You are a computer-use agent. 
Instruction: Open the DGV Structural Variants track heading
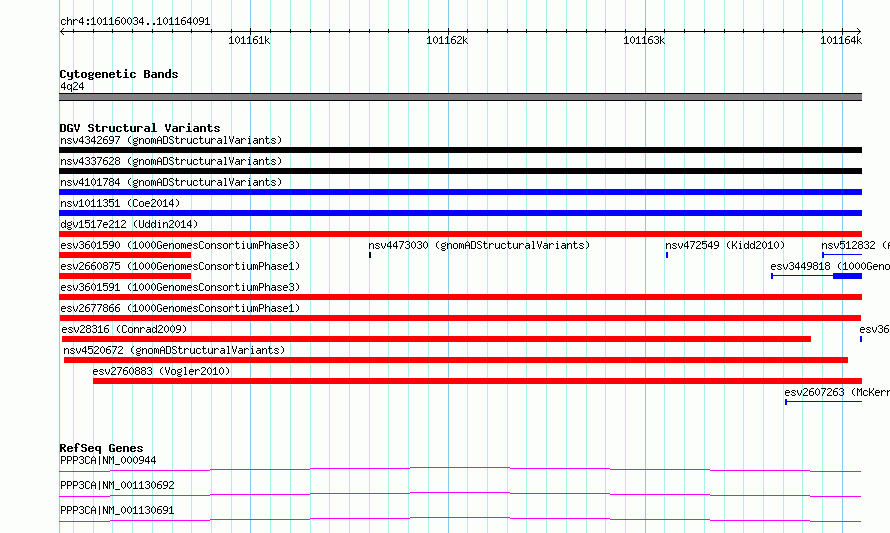click(140, 128)
